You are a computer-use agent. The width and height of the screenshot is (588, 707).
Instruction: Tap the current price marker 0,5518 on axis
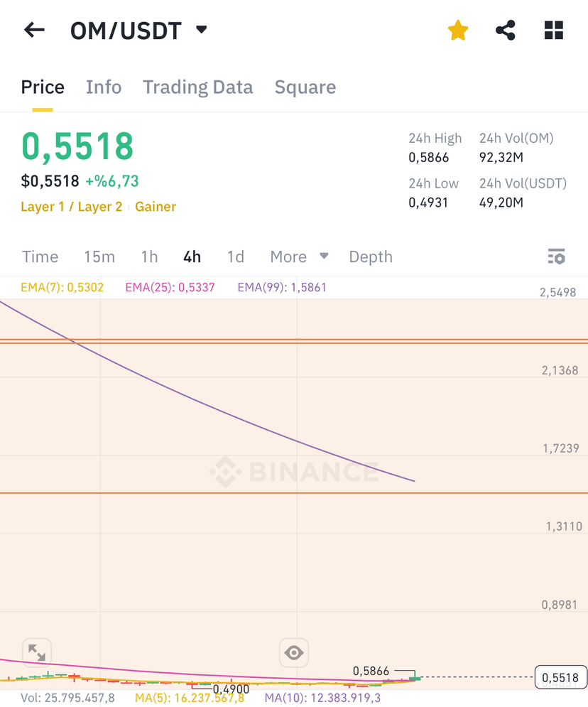tap(560, 677)
